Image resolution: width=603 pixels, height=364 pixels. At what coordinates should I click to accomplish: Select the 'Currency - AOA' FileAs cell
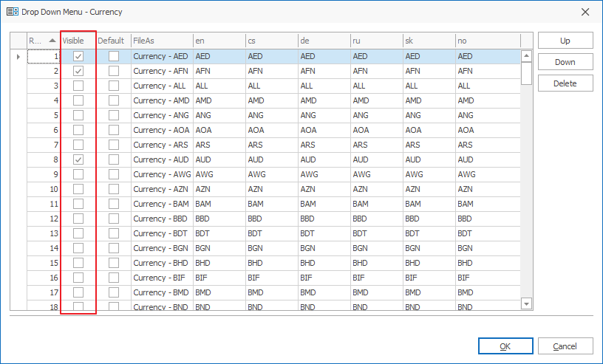[x=162, y=130]
